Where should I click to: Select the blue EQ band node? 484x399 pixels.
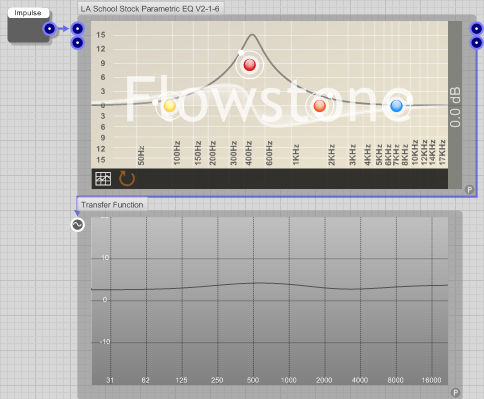pyautogui.click(x=396, y=106)
